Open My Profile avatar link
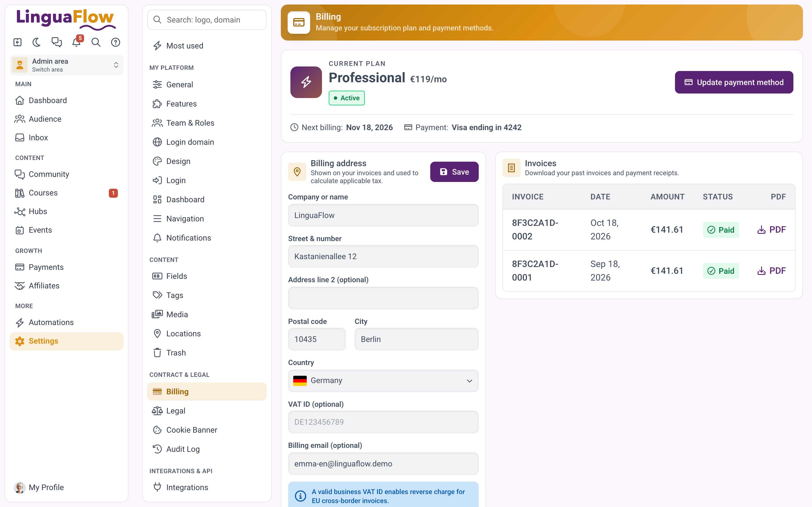This screenshot has height=507, width=812. coord(39,487)
